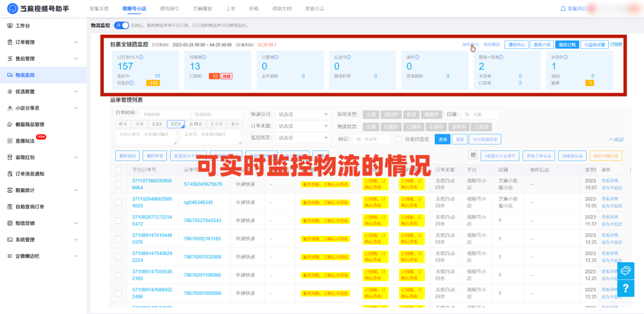Open waybill link 78676501950066
Screen dimensions: 644x314
tap(203, 293)
